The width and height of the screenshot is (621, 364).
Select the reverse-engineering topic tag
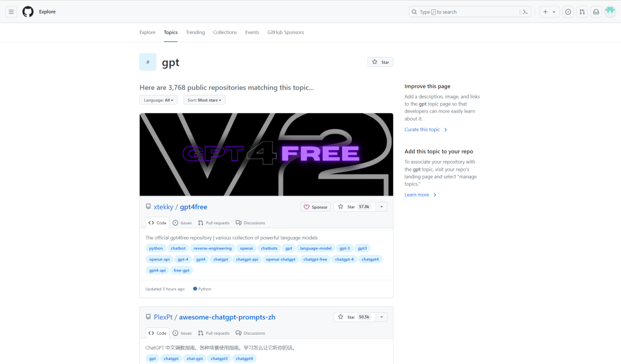point(213,248)
